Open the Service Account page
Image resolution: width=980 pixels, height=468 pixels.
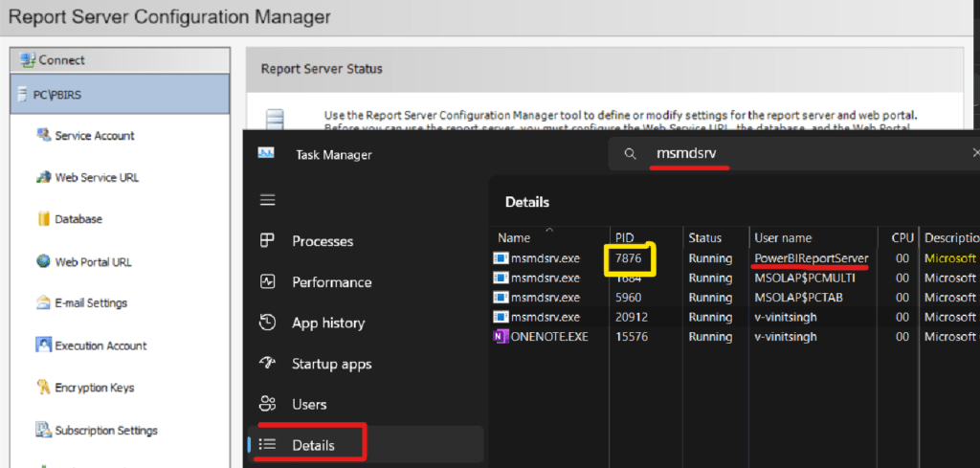point(95,136)
